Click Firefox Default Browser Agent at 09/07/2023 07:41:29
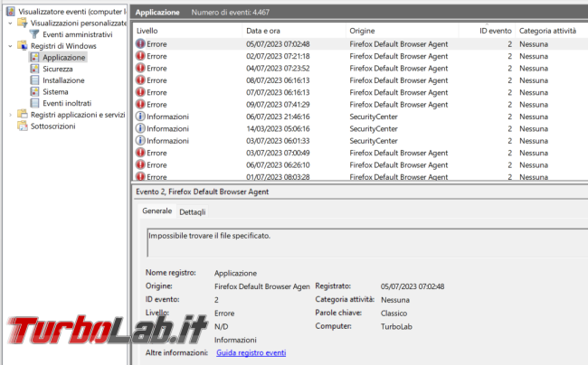 click(x=399, y=105)
